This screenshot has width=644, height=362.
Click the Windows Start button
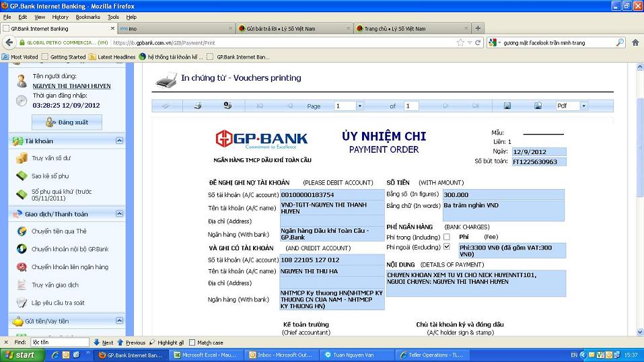[22, 355]
